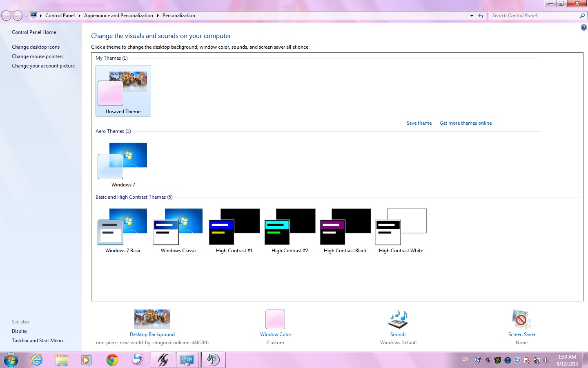Apply the High Contrast White theme
Viewport: 588px width, 368px height.
(x=401, y=231)
